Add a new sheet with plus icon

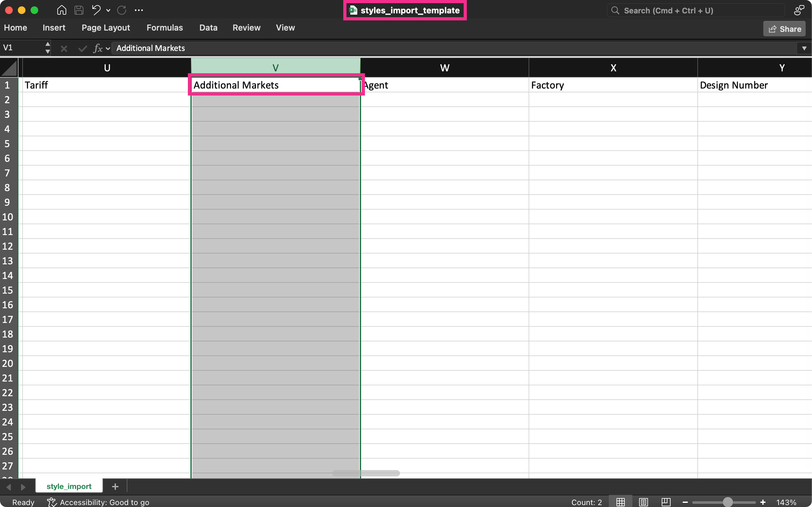115,486
